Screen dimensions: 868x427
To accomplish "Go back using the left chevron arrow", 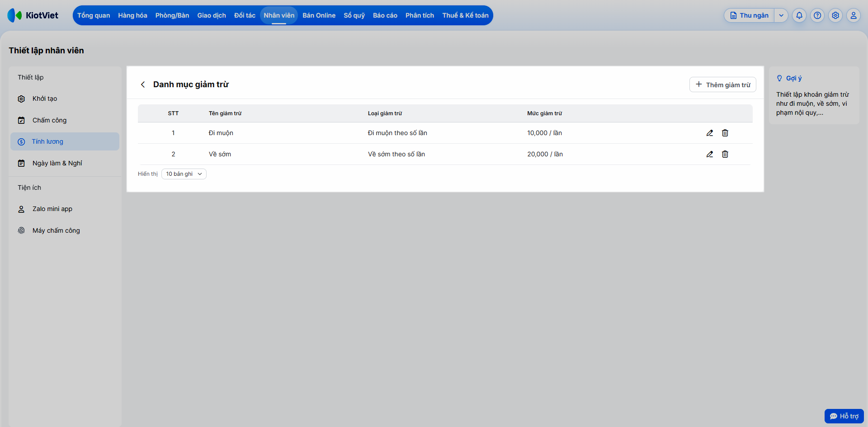I will pyautogui.click(x=143, y=84).
